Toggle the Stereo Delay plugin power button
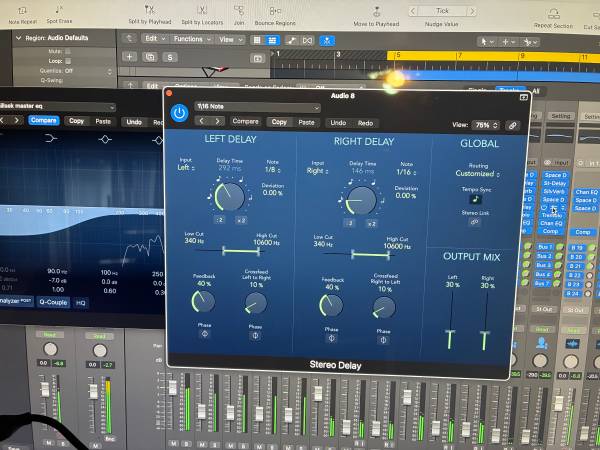The width and height of the screenshot is (600, 450). [x=179, y=113]
